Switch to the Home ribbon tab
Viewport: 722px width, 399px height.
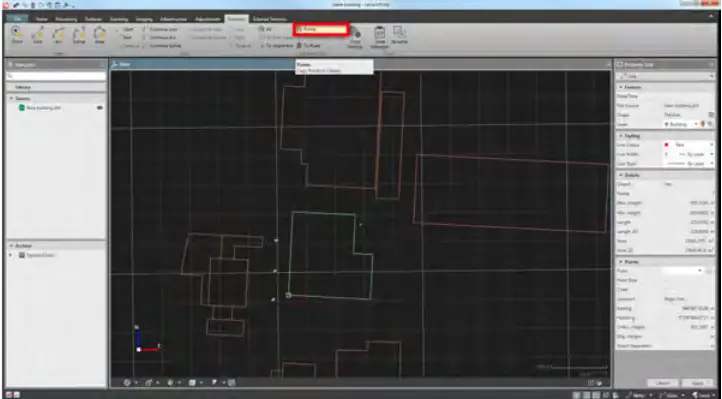point(41,19)
